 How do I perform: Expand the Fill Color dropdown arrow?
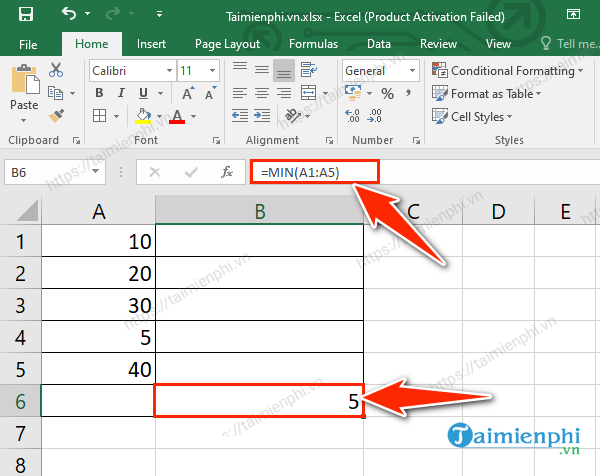pos(160,116)
